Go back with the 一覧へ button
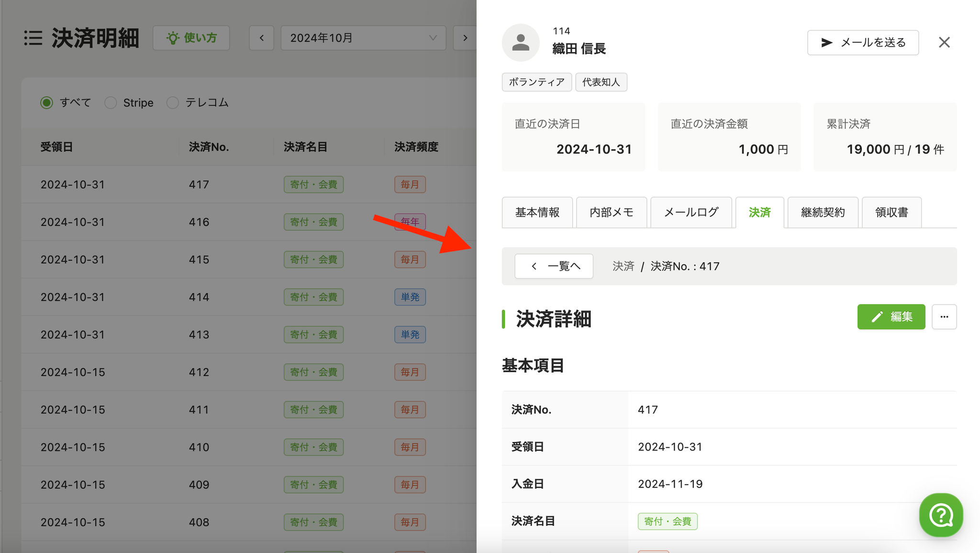 (554, 266)
